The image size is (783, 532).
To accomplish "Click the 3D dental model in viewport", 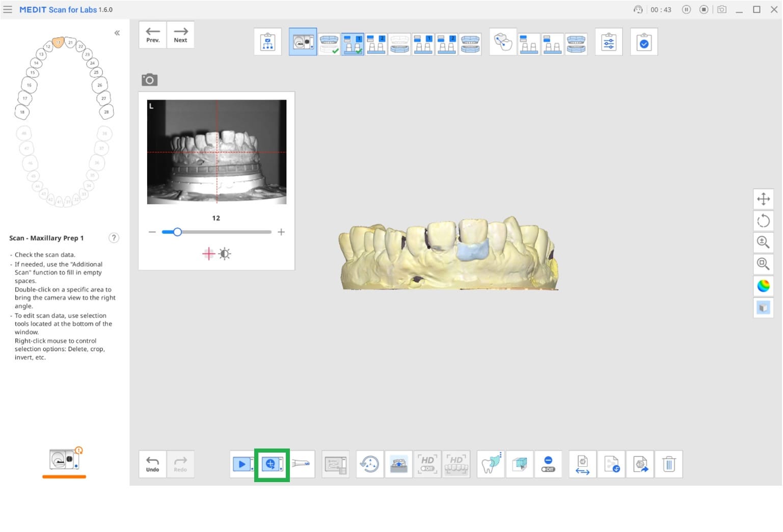I will tap(448, 254).
